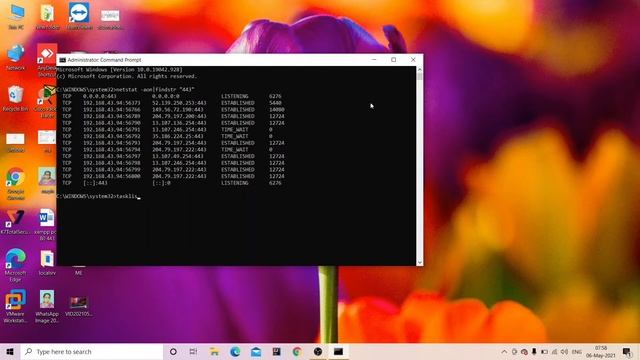Open the xampp Word document icon
Viewport: 640px width, 360px height.
coord(46,224)
